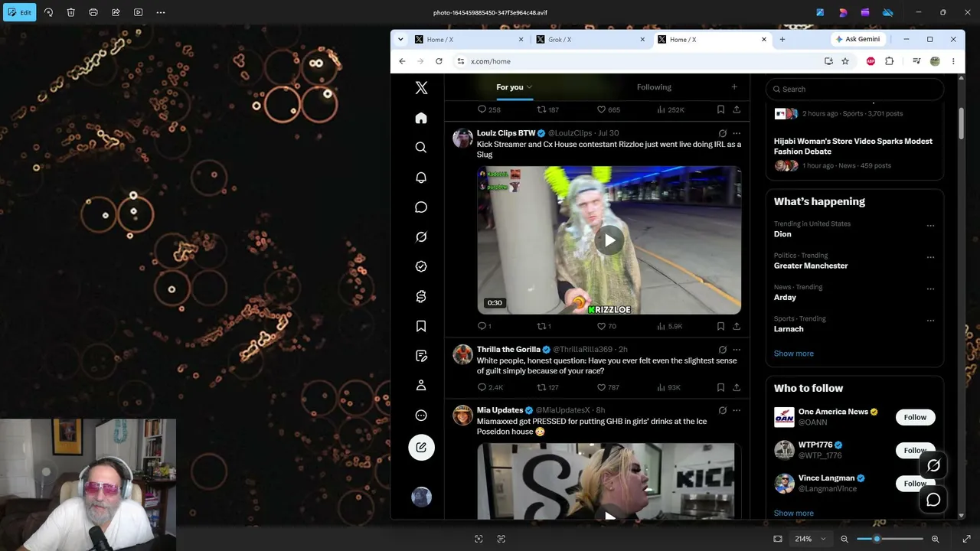The width and height of the screenshot is (980, 551).
Task: Zoom out of the photo
Action: point(844,539)
